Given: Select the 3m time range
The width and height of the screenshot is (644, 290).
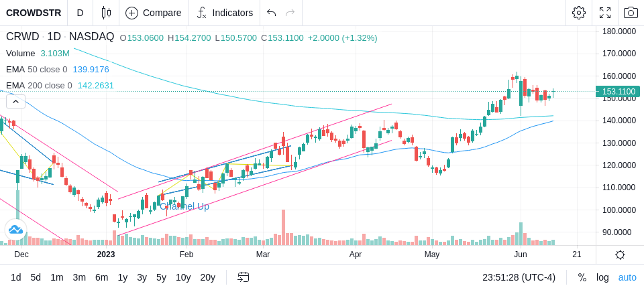Looking at the screenshot, I should pos(79,278).
